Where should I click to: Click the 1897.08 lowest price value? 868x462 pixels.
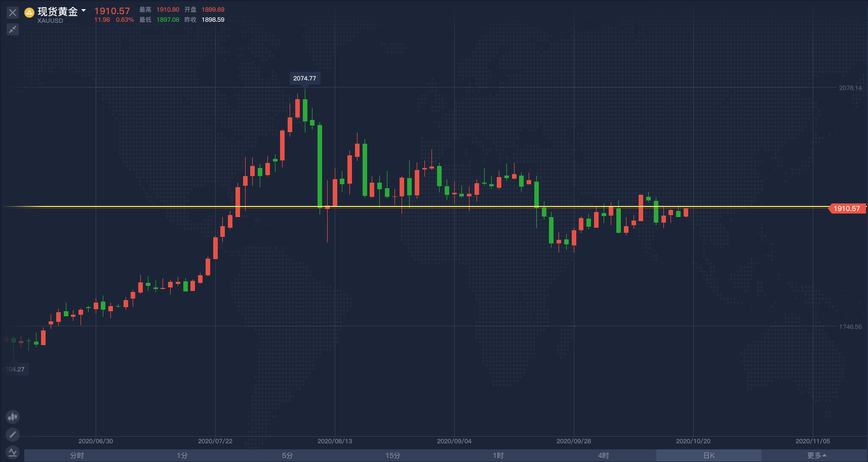168,20
